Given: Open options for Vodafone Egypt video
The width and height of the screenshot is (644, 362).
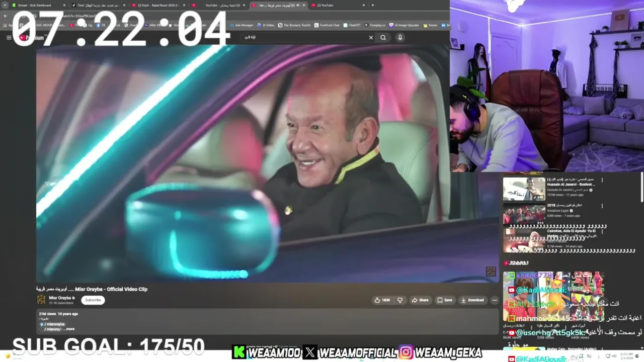Looking at the screenshot, I should pos(602,206).
